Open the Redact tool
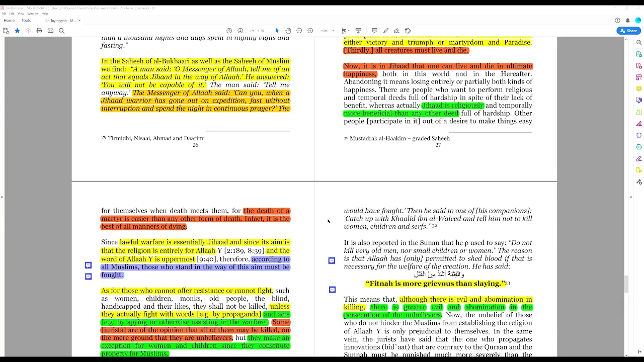 click(x=639, y=124)
